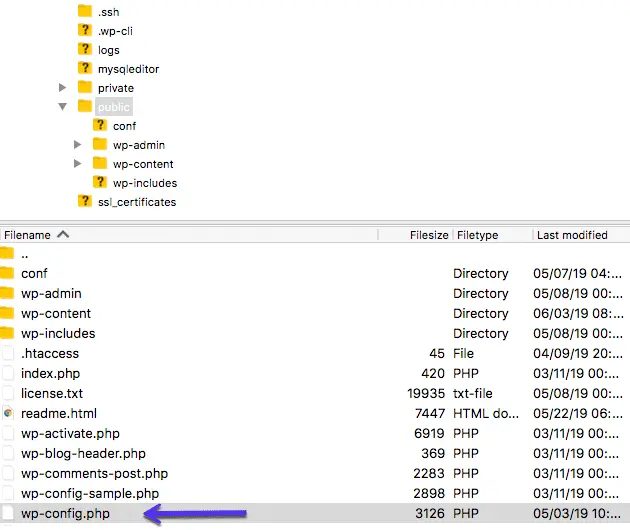Screen dimensions: 630x530
Task: Click the Chrome icon beside readme.html
Action: tap(7, 413)
